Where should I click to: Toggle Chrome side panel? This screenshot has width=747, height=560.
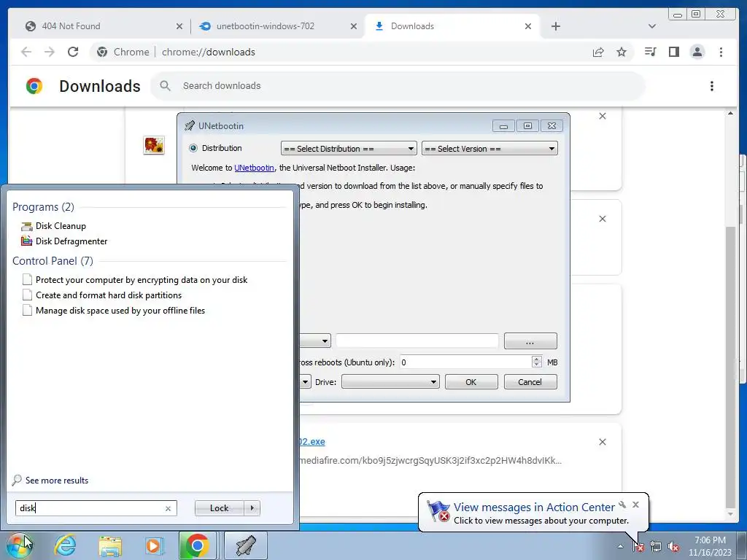click(673, 52)
